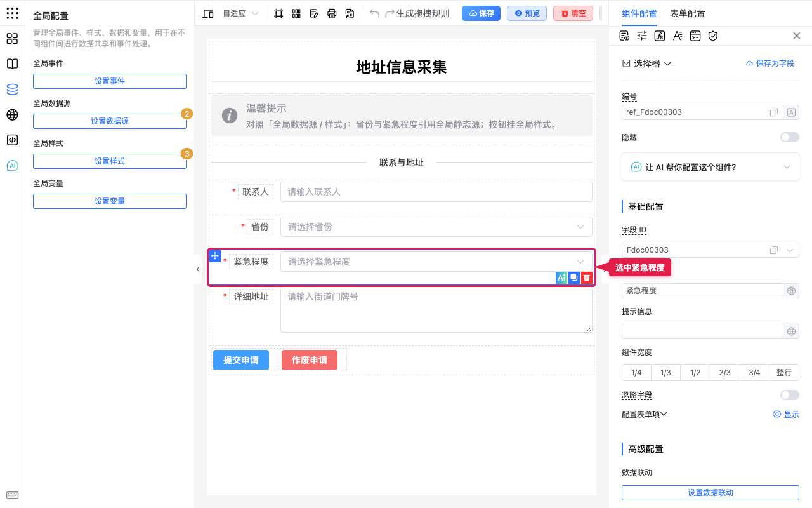Image resolution: width=812 pixels, height=508 pixels.
Task: Open the terminal events icon in config panel
Action: (695, 36)
